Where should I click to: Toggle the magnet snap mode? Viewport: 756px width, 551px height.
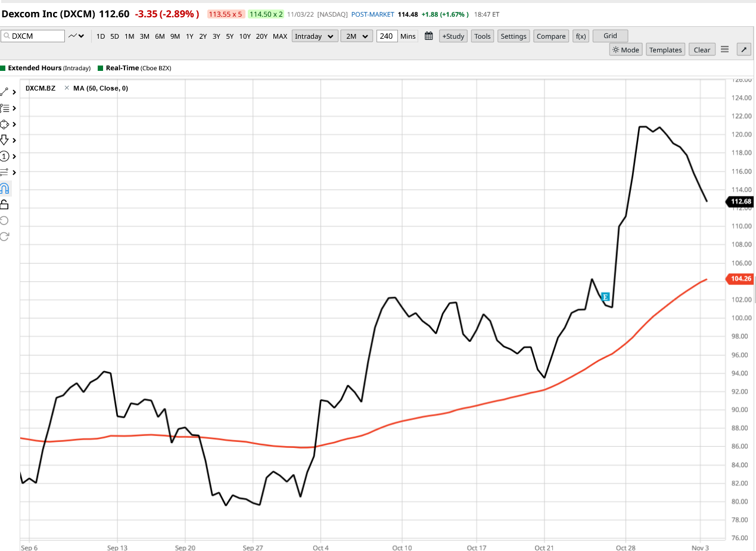(x=5, y=189)
